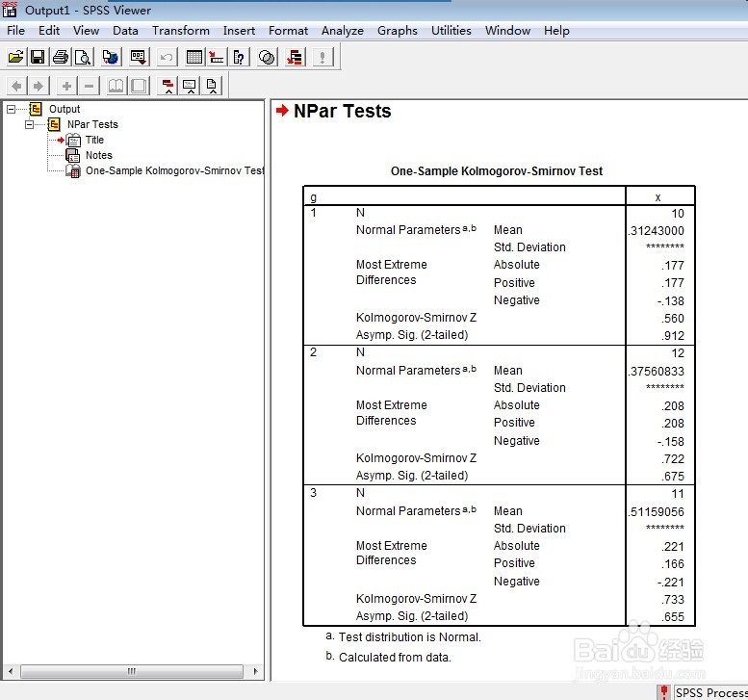Click the Insert Heading toolbar icon
Viewport: 748px width, 700px height.
pos(168,86)
